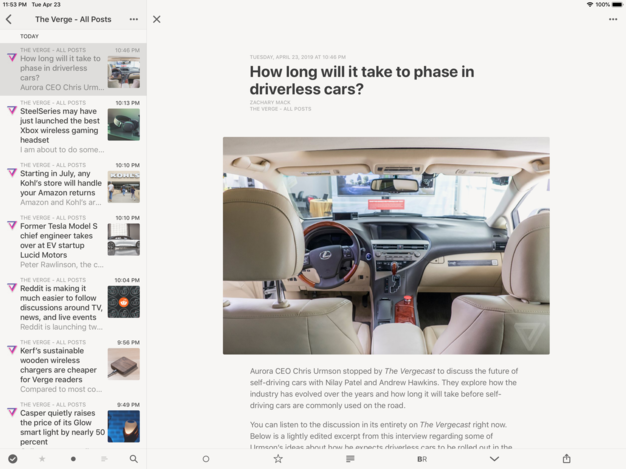Screen dimensions: 626x469
Task: Toggle article read status circle icon
Action: coord(206,459)
